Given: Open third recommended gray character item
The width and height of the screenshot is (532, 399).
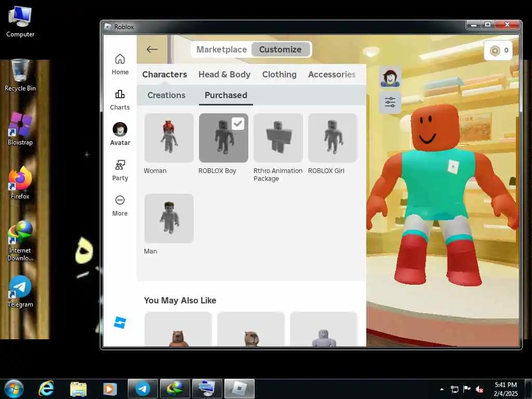Looking at the screenshot, I should click(x=324, y=329).
